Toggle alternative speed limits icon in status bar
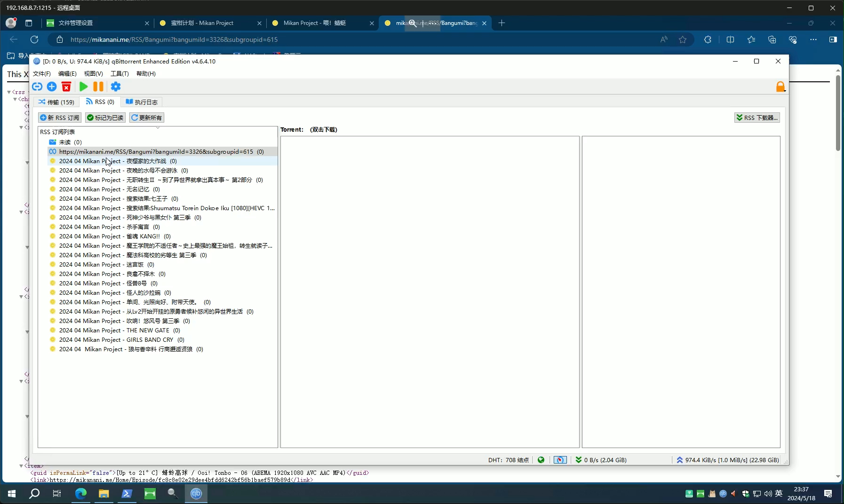This screenshot has width=844, height=504. (560, 460)
